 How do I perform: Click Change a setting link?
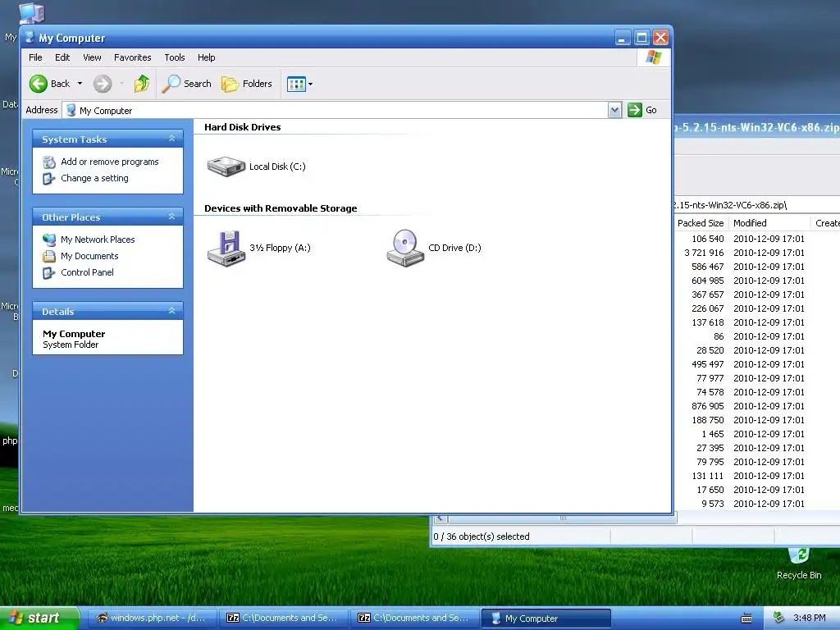[94, 178]
